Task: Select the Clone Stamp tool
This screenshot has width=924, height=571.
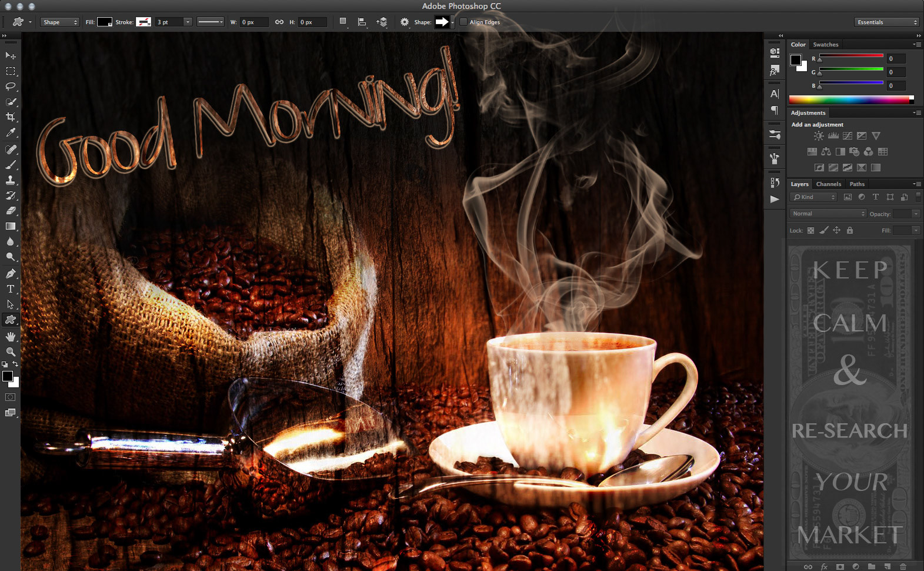Action: (x=11, y=180)
